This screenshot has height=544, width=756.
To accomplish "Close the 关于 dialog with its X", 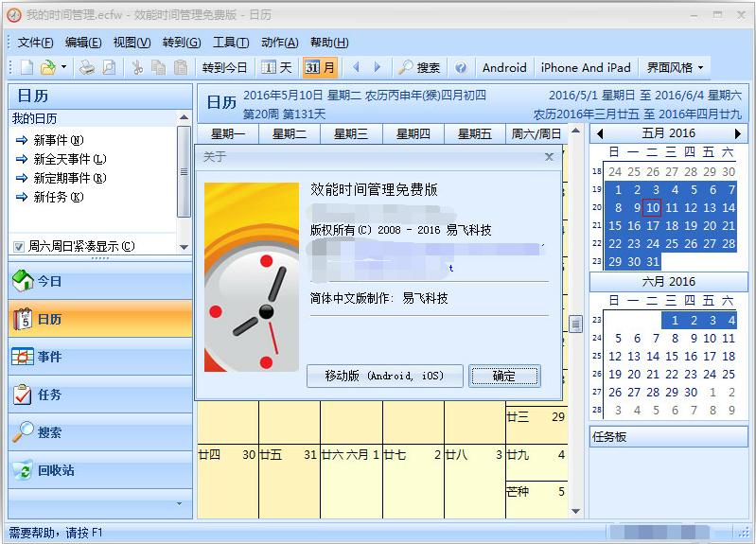I will (x=549, y=157).
